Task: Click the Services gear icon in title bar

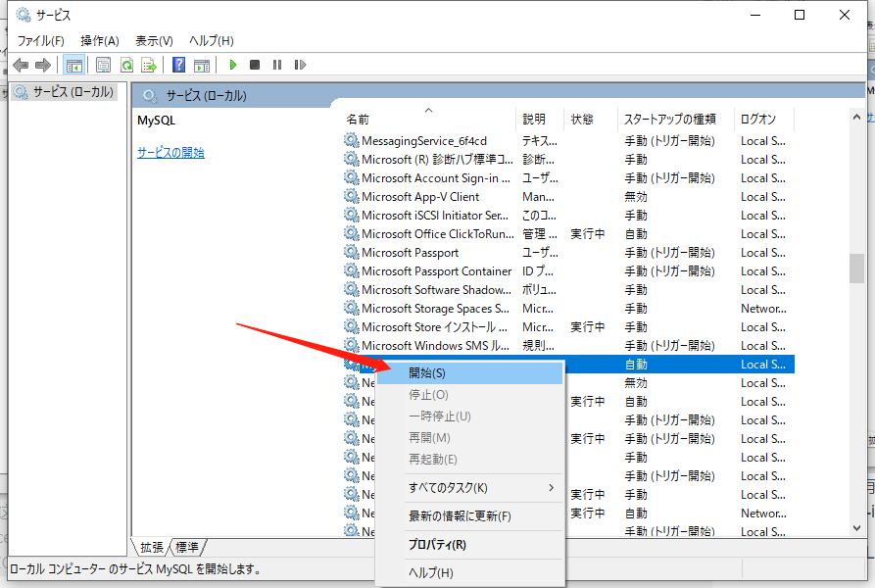Action: [24, 15]
